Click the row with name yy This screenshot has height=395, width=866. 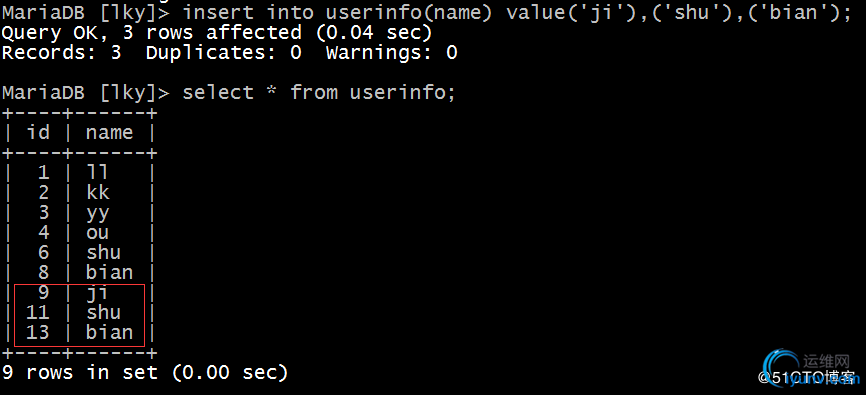78,213
